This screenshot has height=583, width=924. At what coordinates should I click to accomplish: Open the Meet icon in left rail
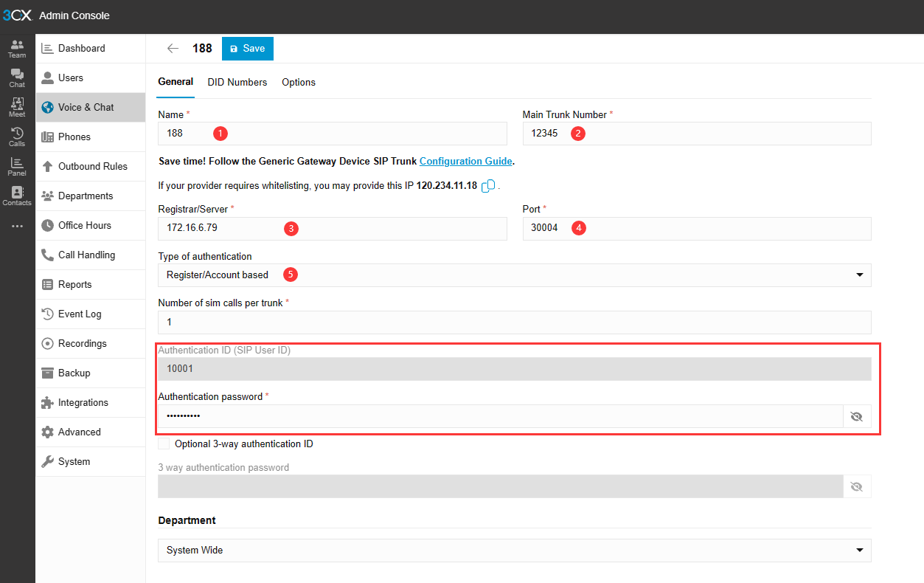pos(17,108)
